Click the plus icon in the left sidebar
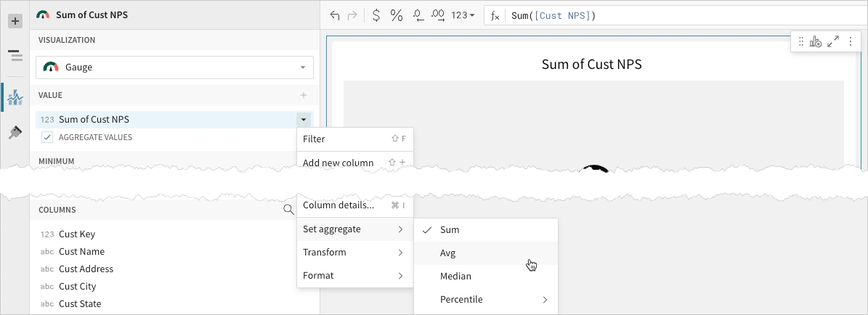868x315 pixels. [15, 21]
